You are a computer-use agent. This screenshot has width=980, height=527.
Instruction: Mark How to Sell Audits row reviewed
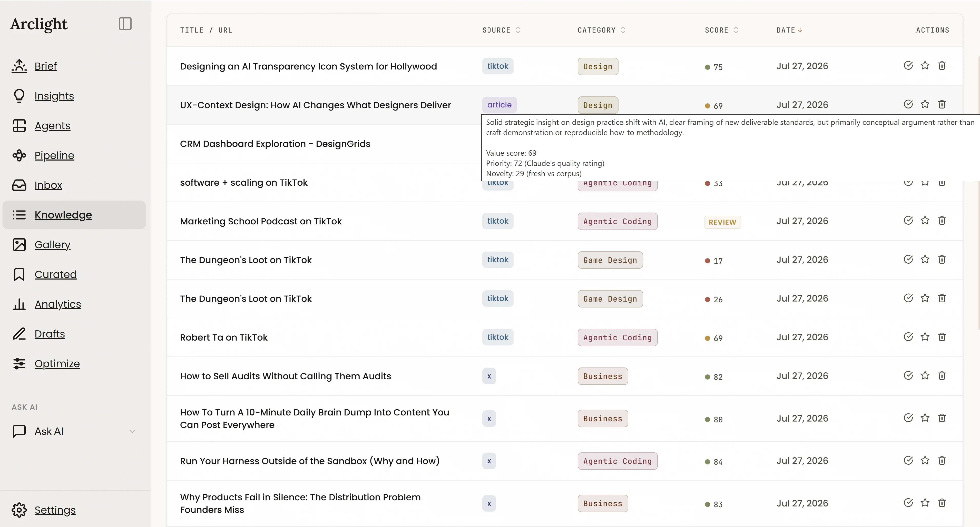click(908, 376)
